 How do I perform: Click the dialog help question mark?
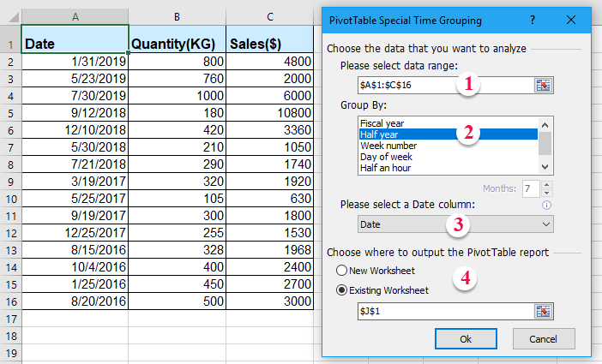tap(533, 19)
